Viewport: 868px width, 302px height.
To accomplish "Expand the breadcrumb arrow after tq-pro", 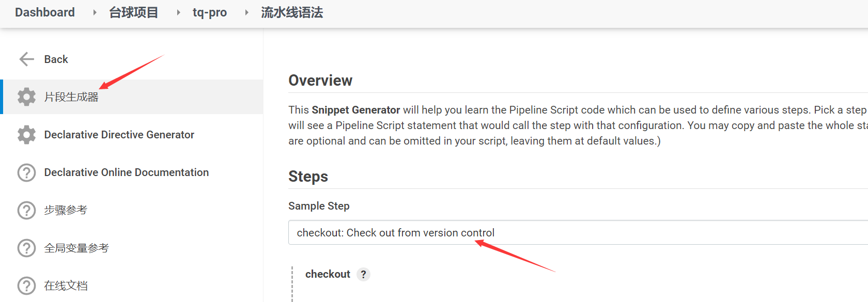I will point(246,12).
